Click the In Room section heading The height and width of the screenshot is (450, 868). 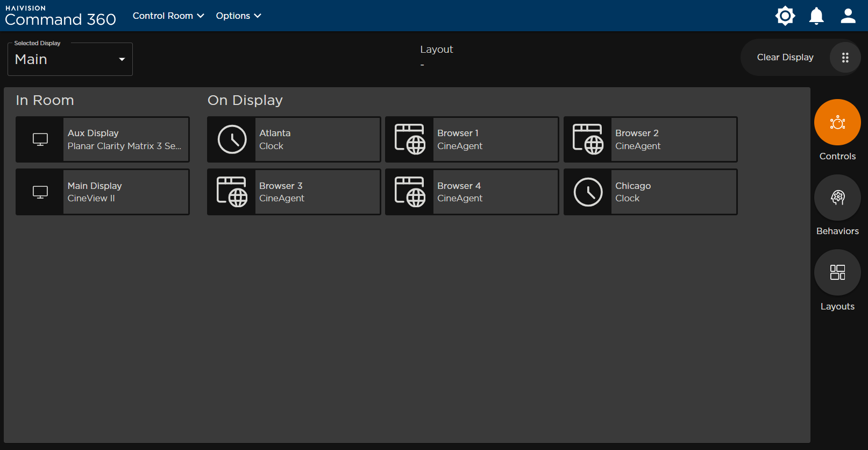45,100
